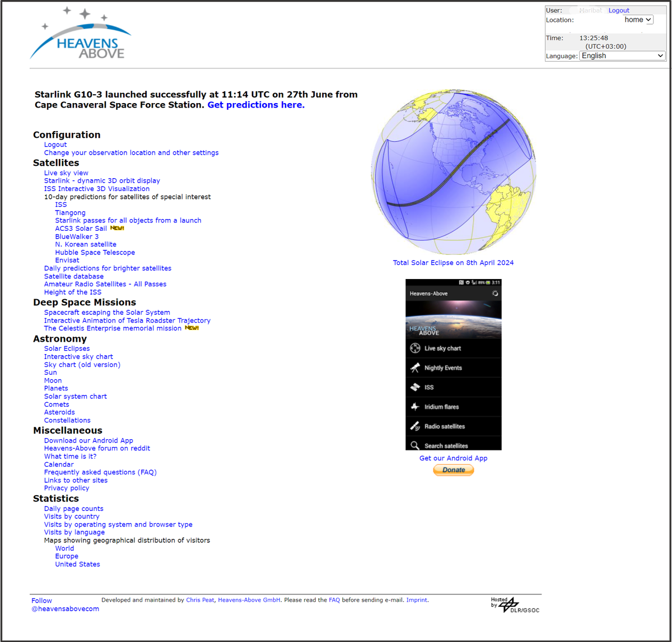Click Chris Peat in the footer
This screenshot has width=672, height=642.
coord(200,600)
